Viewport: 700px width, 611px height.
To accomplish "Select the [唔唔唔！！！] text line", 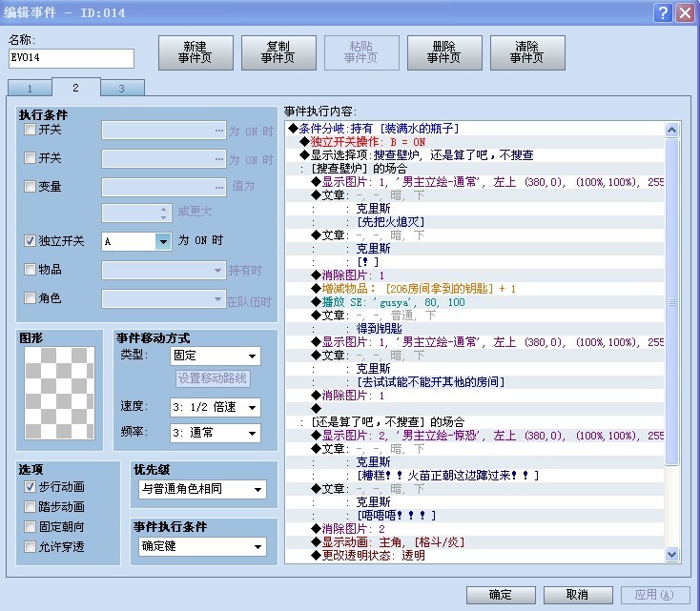I will tap(475, 516).
